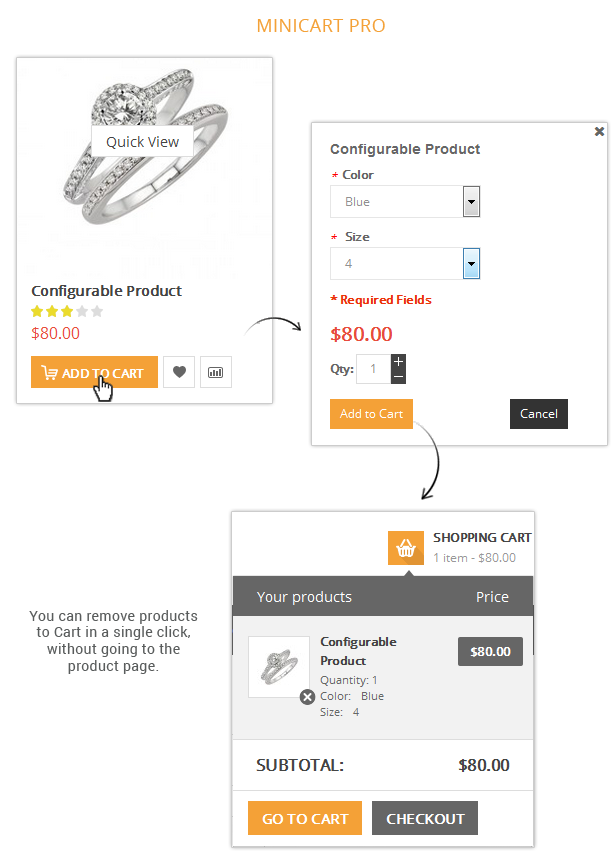Click the Qty input field

(x=374, y=369)
